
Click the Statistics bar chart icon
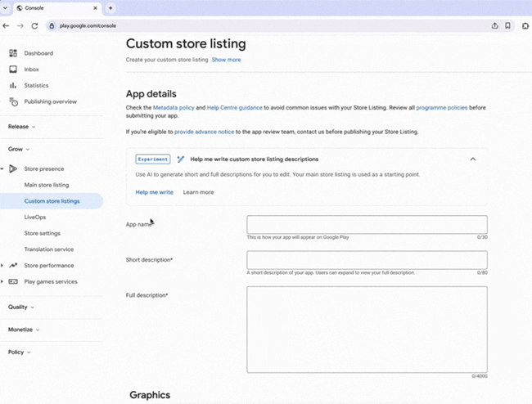[x=13, y=85]
